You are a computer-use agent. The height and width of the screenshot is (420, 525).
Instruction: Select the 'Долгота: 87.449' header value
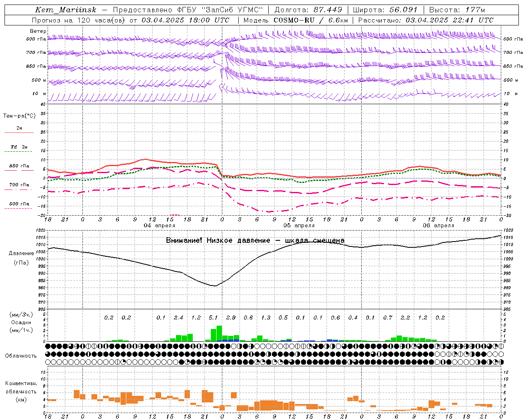[308, 10]
